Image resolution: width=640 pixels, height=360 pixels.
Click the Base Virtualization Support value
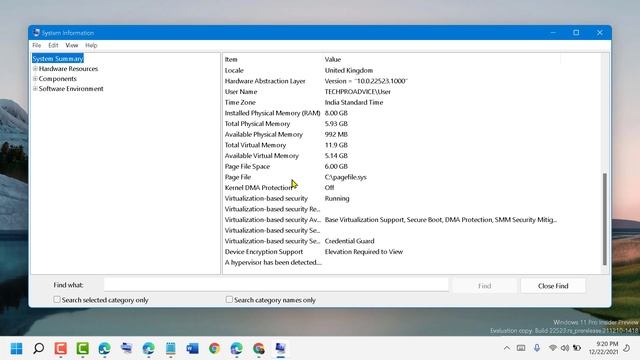click(441, 220)
